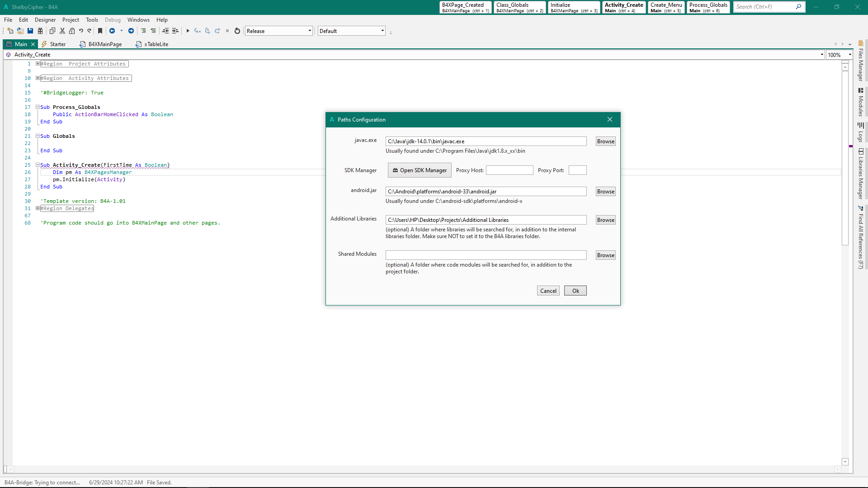Open the Logs side panel

[861, 132]
